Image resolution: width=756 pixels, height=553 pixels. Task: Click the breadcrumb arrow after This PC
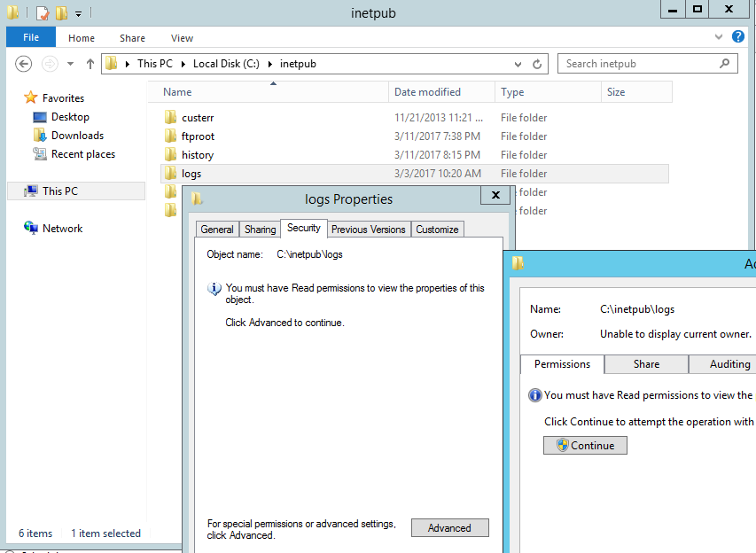click(x=183, y=64)
